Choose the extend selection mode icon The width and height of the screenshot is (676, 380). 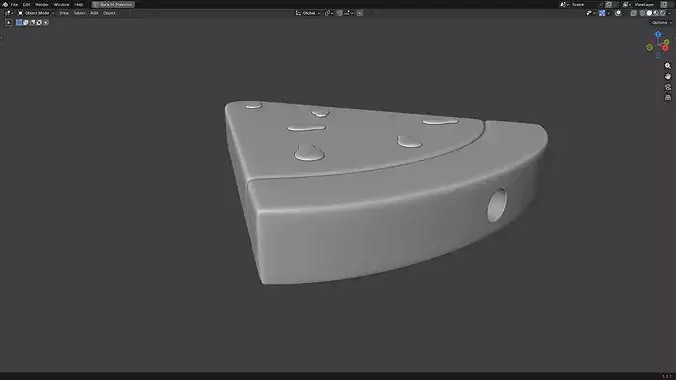(x=25, y=22)
